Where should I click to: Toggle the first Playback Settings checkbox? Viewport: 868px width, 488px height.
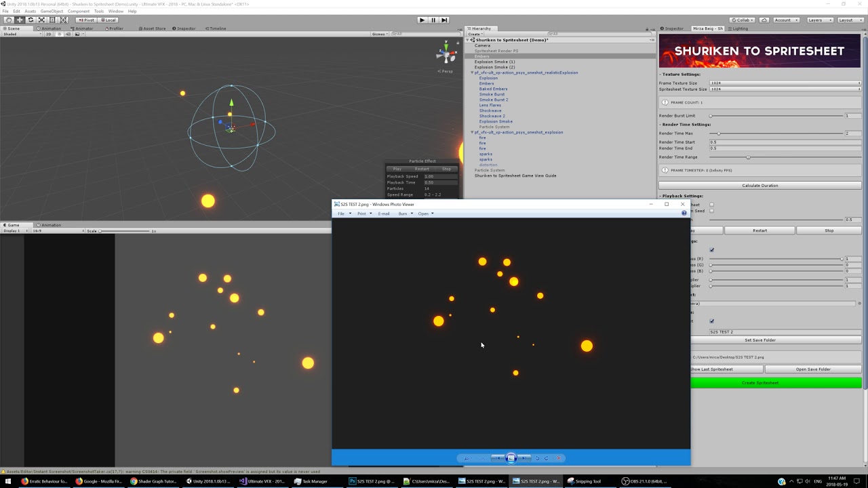pos(711,205)
